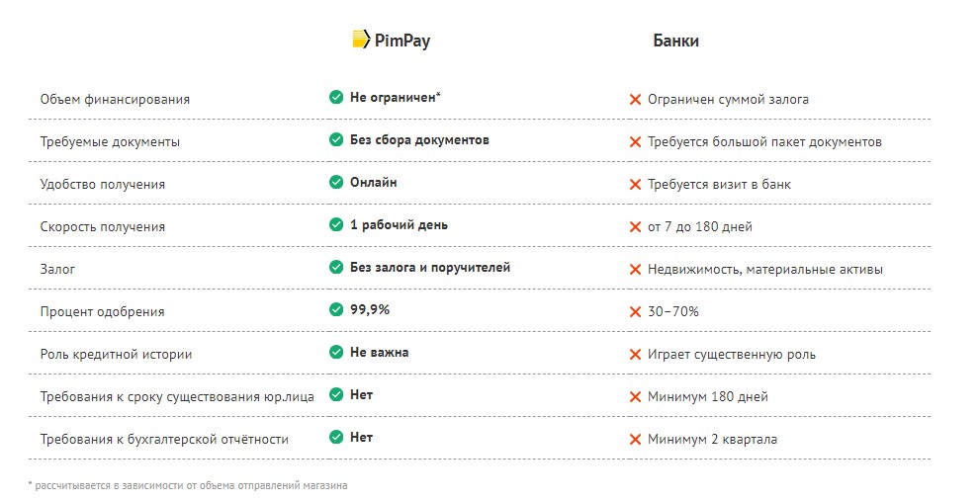Click red cross by 'Минимум 2 квартала'
The width and height of the screenshot is (980, 500).
(635, 440)
